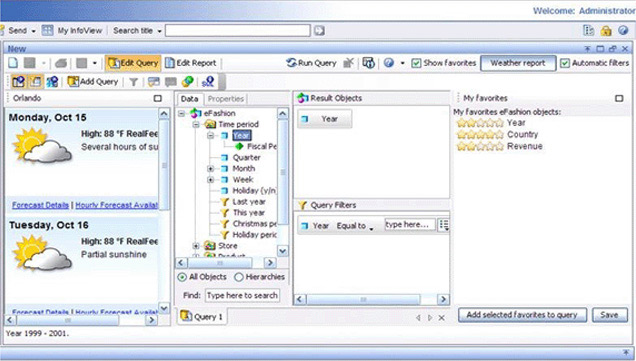Click Add selected favorites to query
The width and height of the screenshot is (636, 361).
coord(522,315)
